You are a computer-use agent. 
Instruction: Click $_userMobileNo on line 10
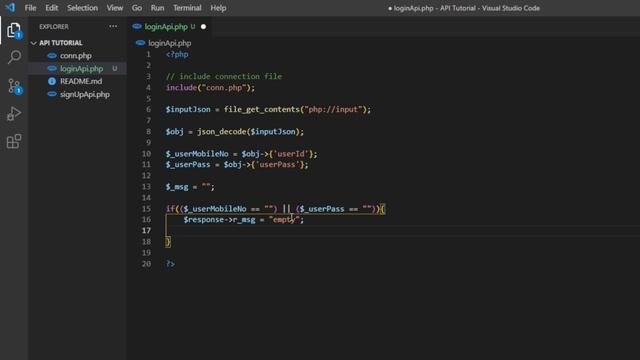197,154
